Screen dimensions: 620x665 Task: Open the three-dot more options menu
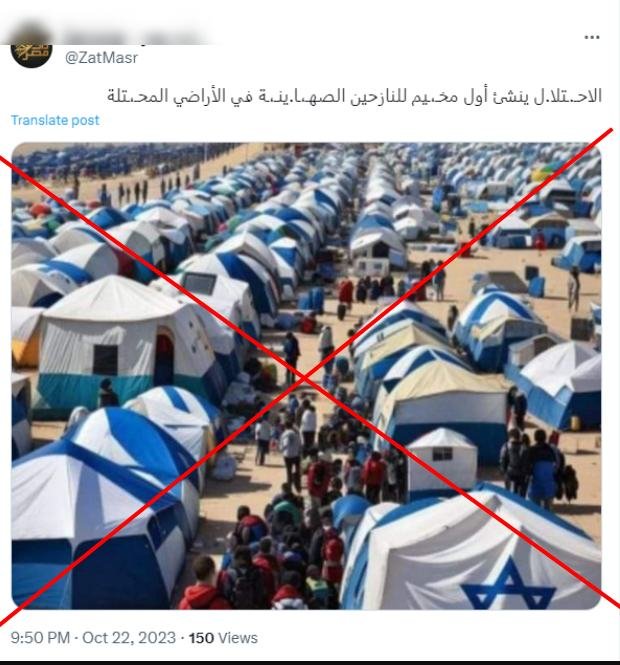(592, 38)
